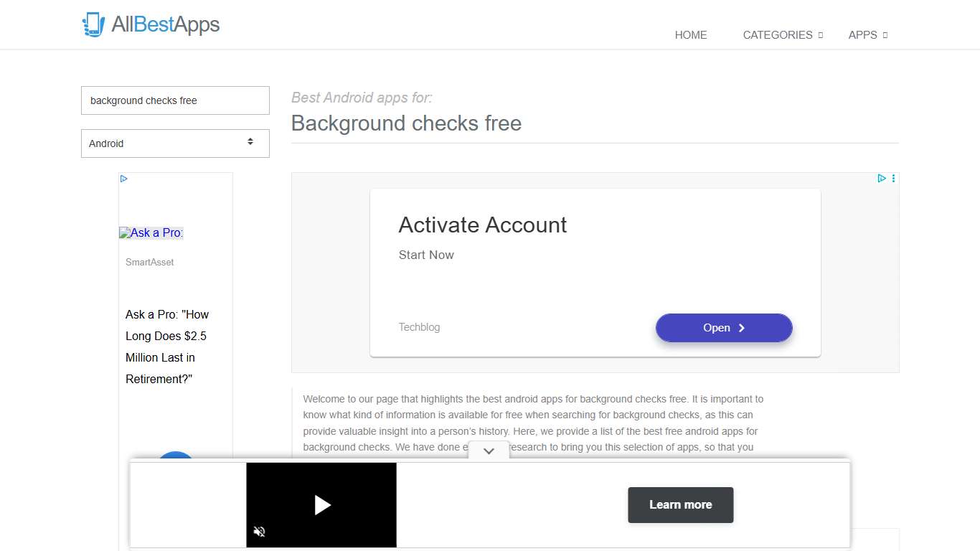This screenshot has height=551, width=980.
Task: Follow the Ask a Pro link
Action: pos(151,232)
